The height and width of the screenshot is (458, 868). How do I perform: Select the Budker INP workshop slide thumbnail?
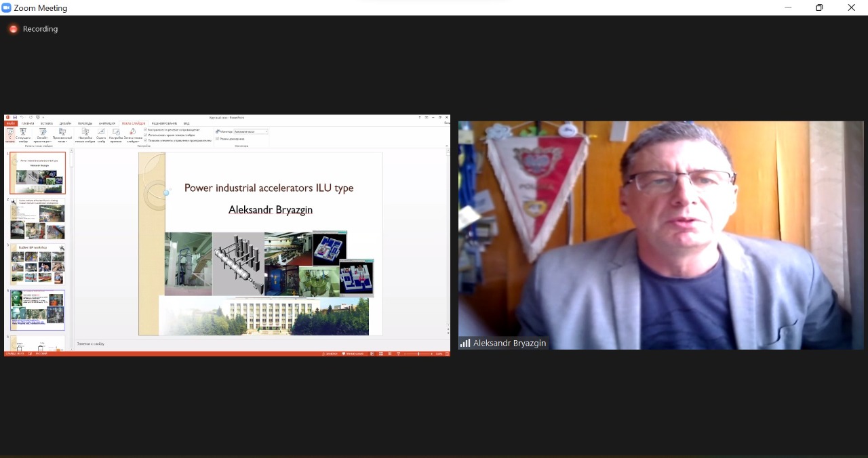point(38,264)
